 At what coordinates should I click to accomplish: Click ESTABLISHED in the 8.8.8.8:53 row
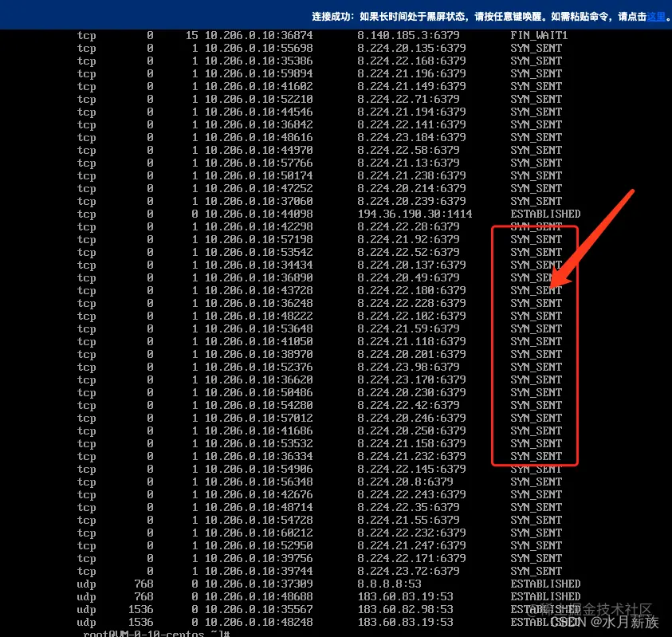point(545,584)
